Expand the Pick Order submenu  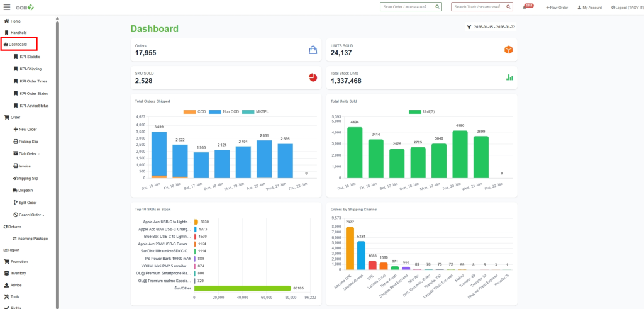(30, 154)
